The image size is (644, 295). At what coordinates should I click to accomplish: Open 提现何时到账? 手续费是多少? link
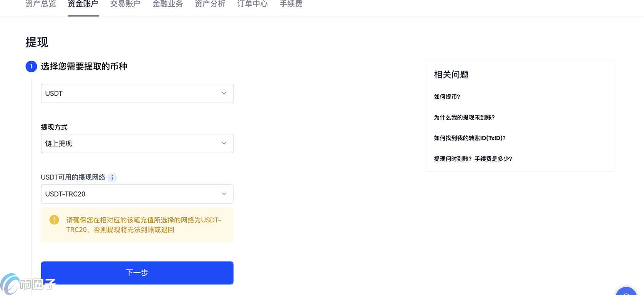coord(473,159)
